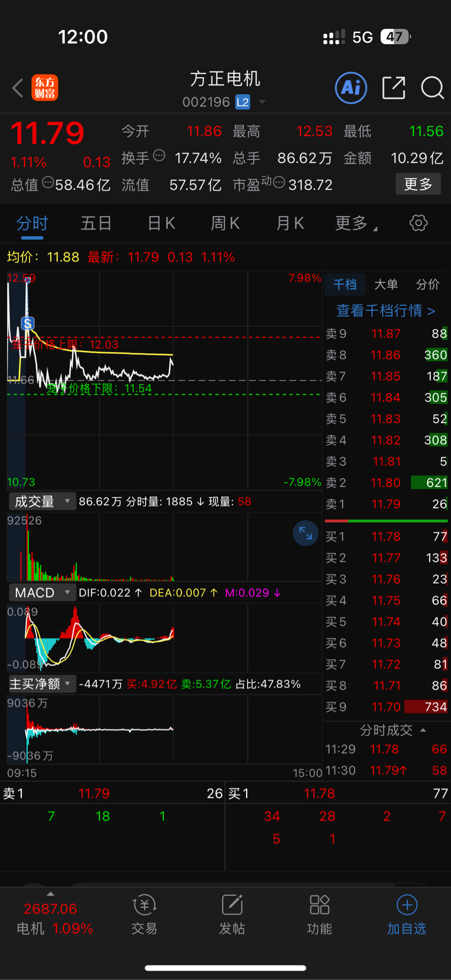Tap the L2 level badge
This screenshot has height=980, width=451.
coord(243,102)
